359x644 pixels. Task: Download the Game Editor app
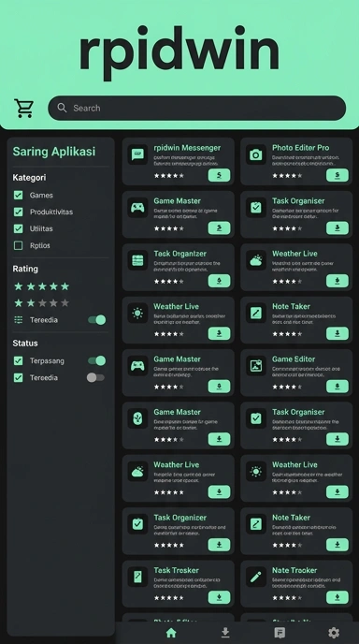click(x=337, y=387)
